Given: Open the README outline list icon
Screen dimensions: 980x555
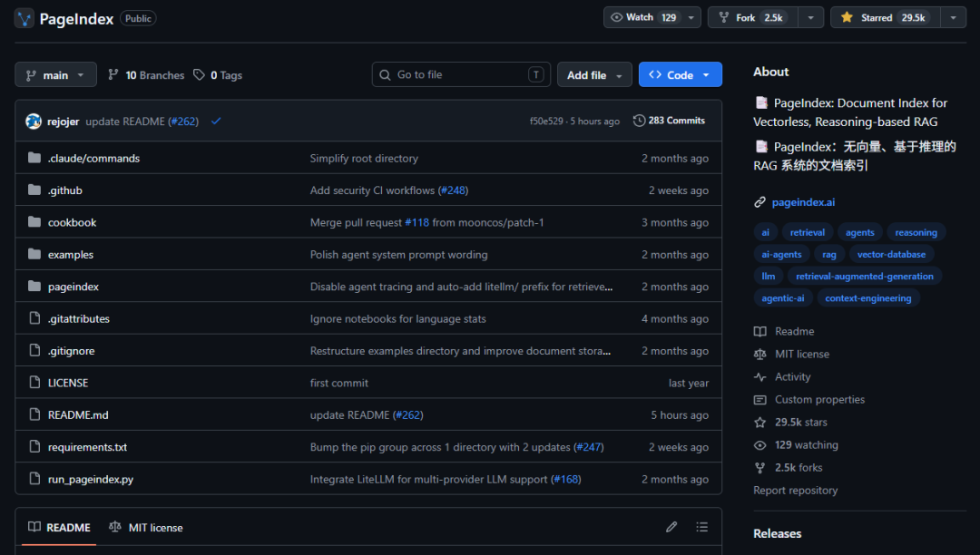Looking at the screenshot, I should pos(701,528).
